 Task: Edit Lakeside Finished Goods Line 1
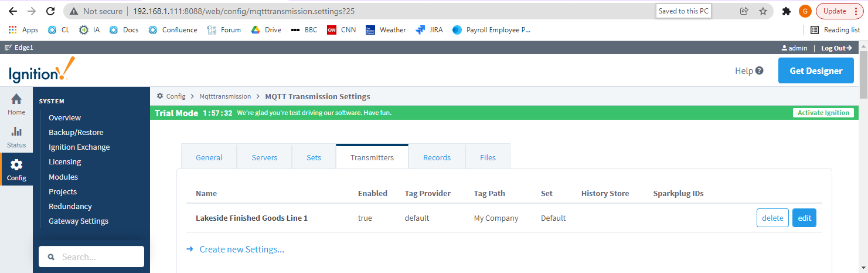(805, 218)
